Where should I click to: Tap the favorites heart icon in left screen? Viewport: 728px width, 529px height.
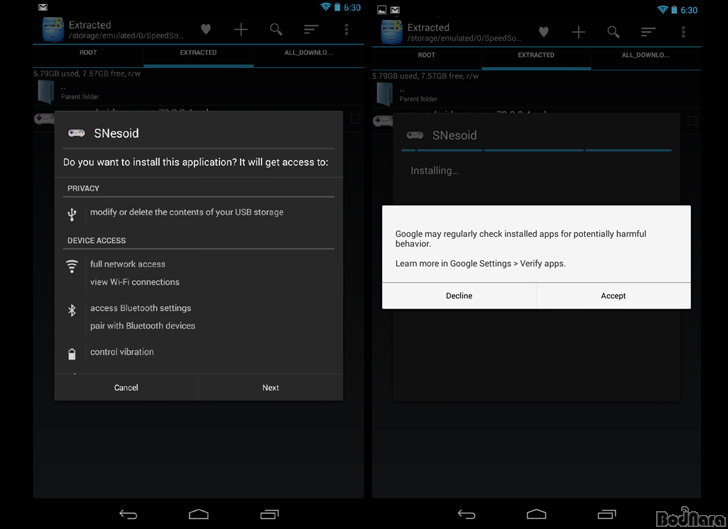point(206,29)
